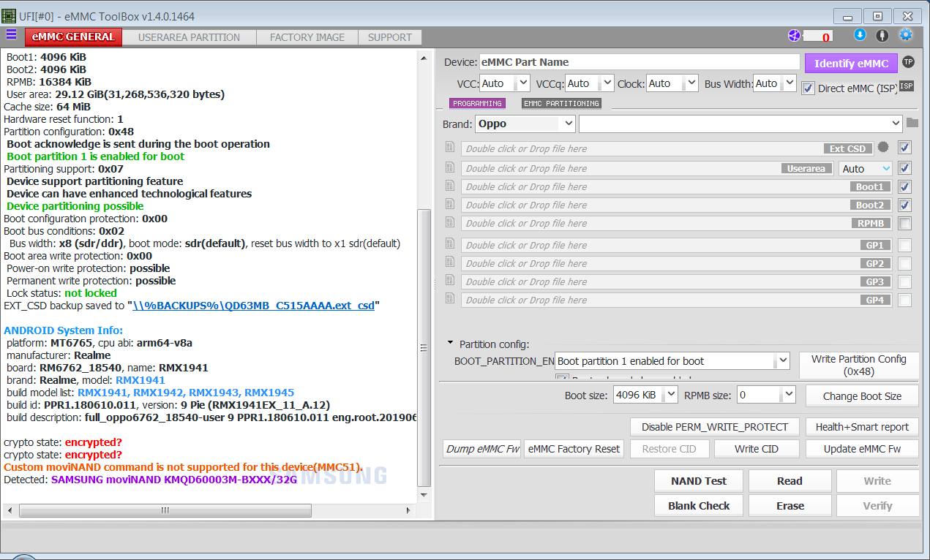Toggle the Ext CSD checkbox
The image size is (930, 560).
coord(905,148)
